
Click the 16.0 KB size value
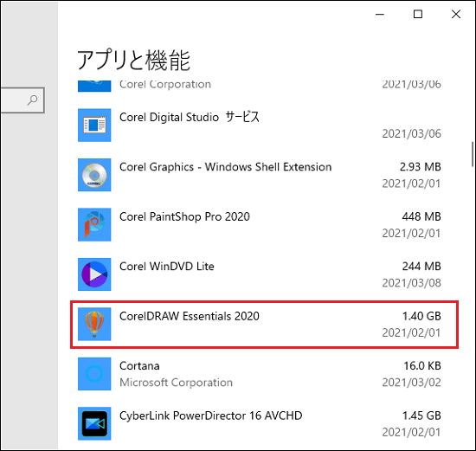pos(422,366)
